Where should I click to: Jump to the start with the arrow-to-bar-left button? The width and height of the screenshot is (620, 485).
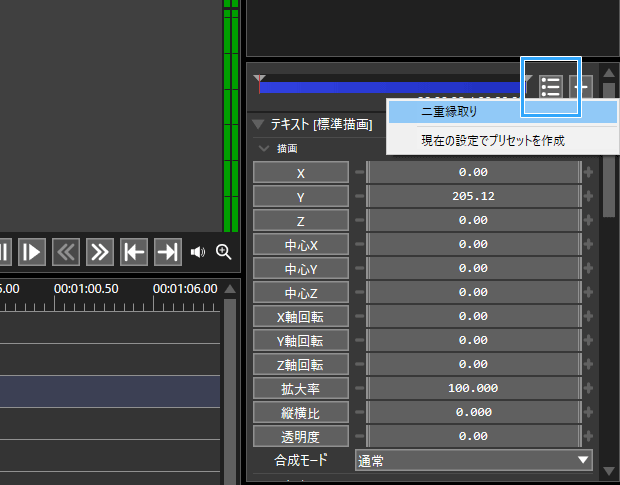[134, 252]
